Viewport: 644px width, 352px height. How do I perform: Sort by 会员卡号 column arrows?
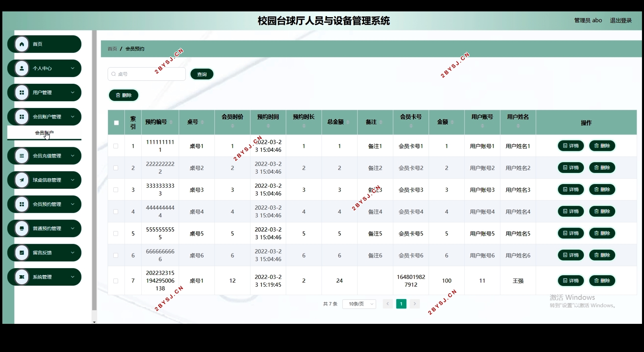[411, 126]
